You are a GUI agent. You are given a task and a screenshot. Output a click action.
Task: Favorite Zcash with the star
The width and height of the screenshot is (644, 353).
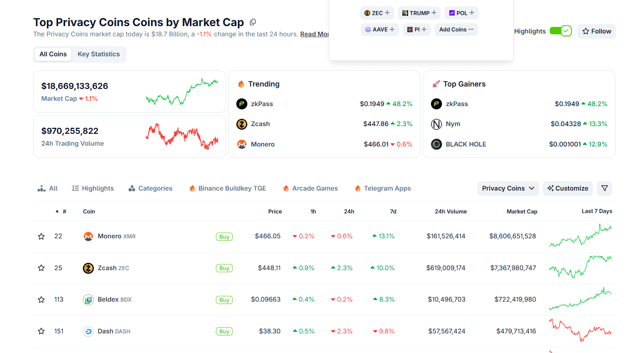click(x=41, y=268)
